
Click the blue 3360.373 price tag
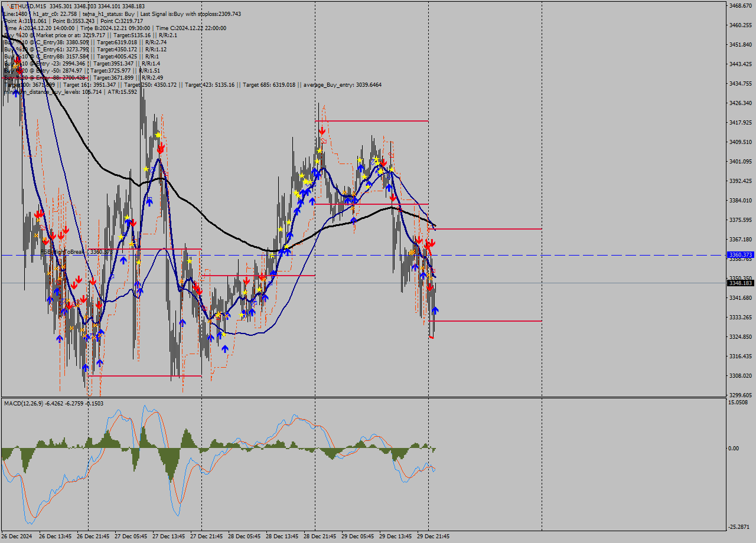(x=741, y=255)
